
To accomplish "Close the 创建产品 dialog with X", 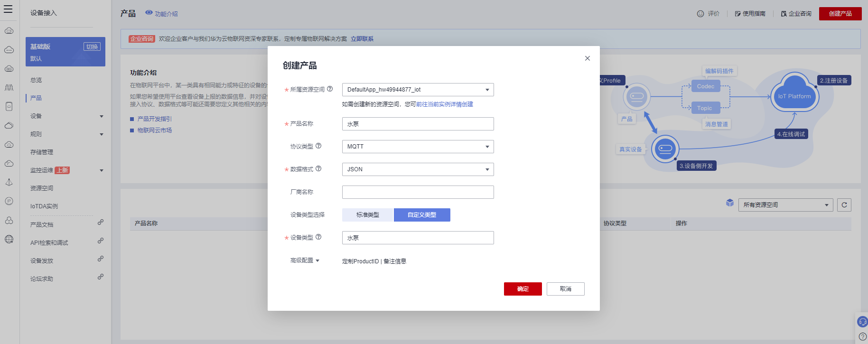I will (x=588, y=58).
